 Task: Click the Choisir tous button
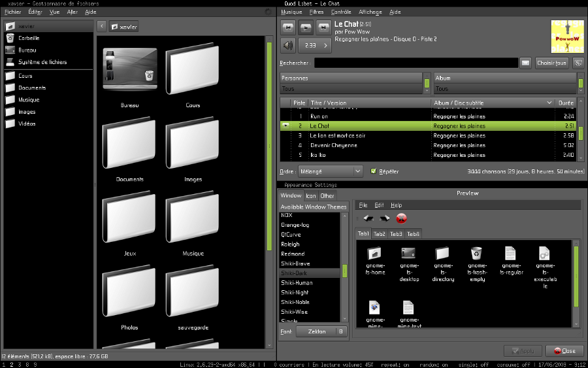coord(551,63)
